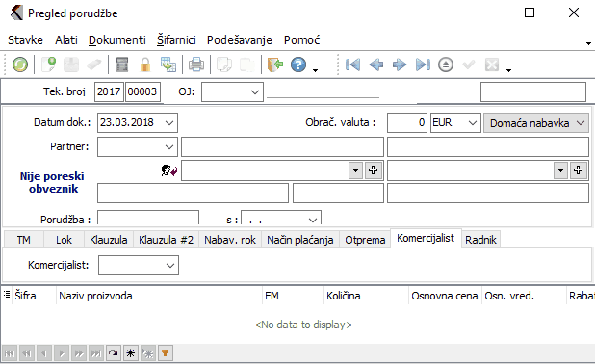Click the green refresh toolbar icon
This screenshot has width=595, height=364.
click(x=19, y=65)
